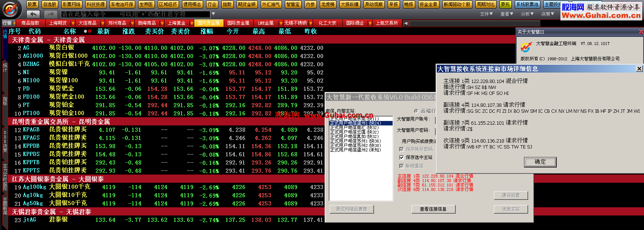Screen dimensions: 644x230
Task: Select the 区域经济 sector button
Action: tap(168, 4)
